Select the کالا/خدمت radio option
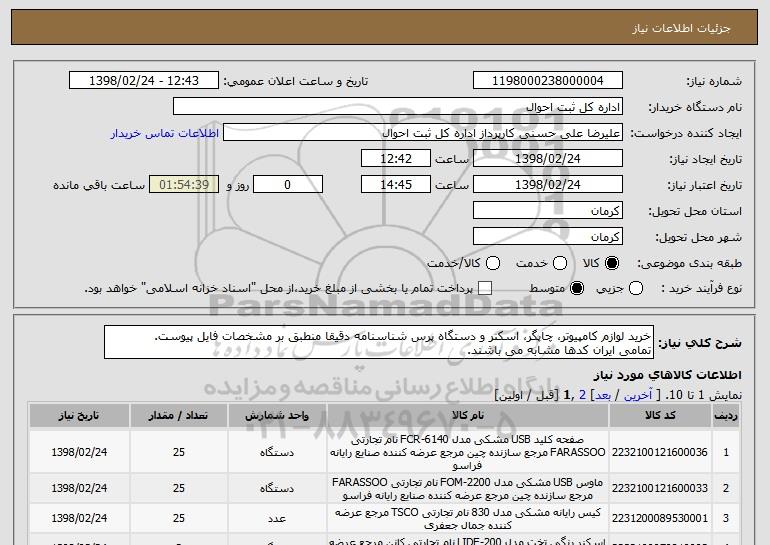The image size is (770, 545). pos(493,263)
